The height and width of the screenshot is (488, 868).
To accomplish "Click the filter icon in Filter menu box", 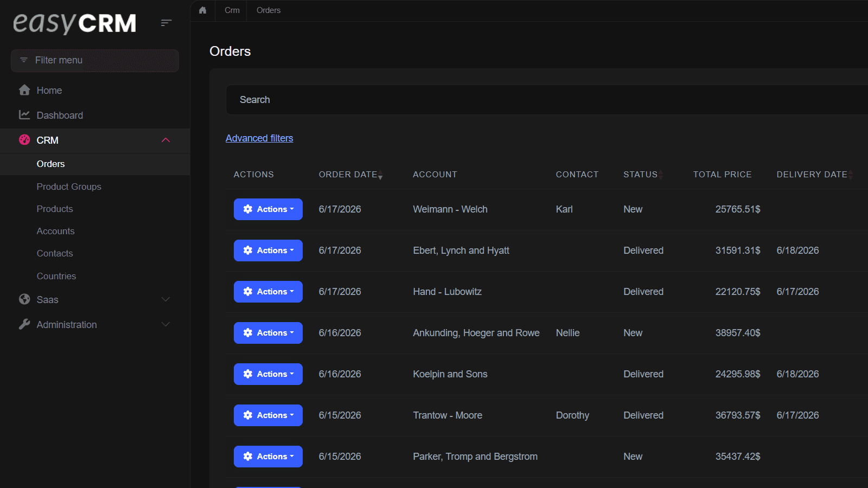I will pos(24,60).
